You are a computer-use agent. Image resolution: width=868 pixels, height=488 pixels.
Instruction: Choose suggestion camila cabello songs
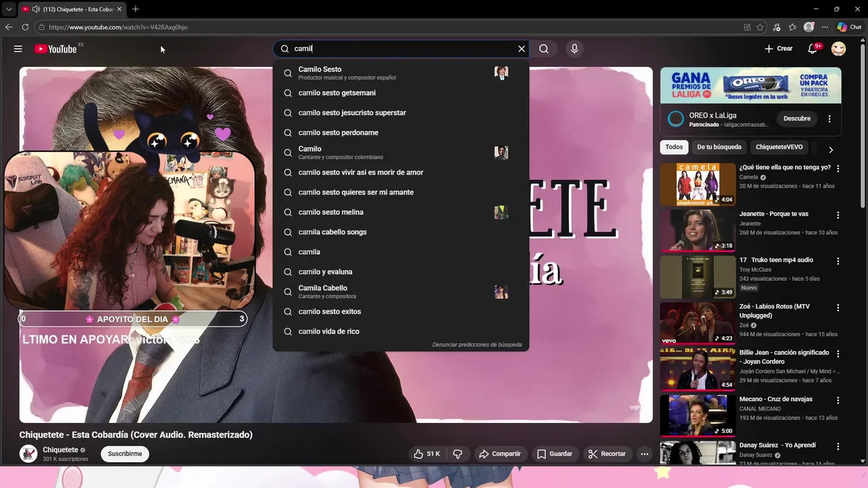point(401,232)
